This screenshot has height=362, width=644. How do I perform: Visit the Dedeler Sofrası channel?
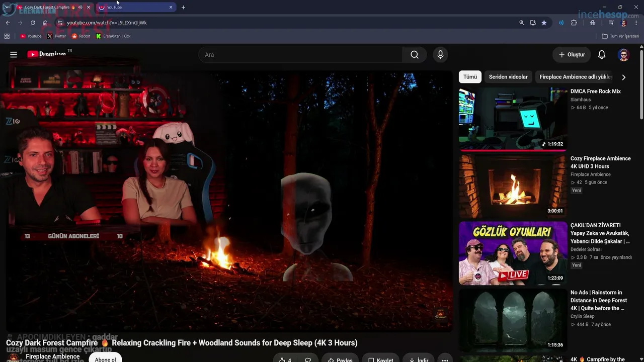586,249
